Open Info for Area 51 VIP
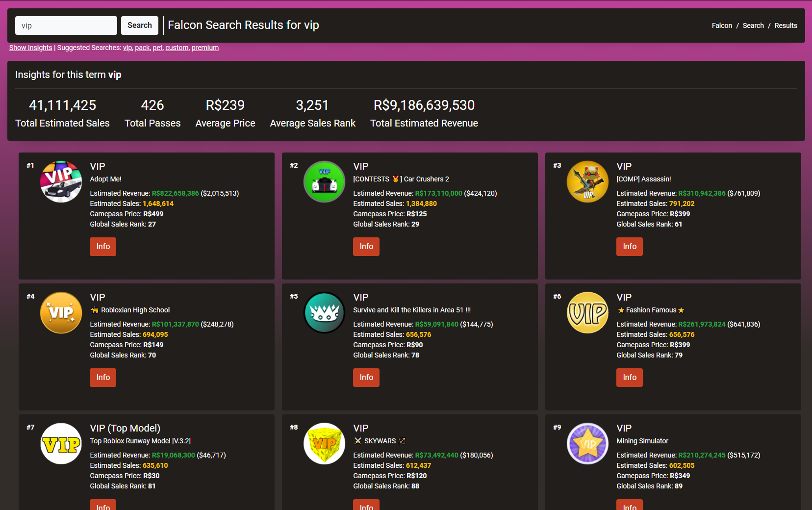 (366, 378)
